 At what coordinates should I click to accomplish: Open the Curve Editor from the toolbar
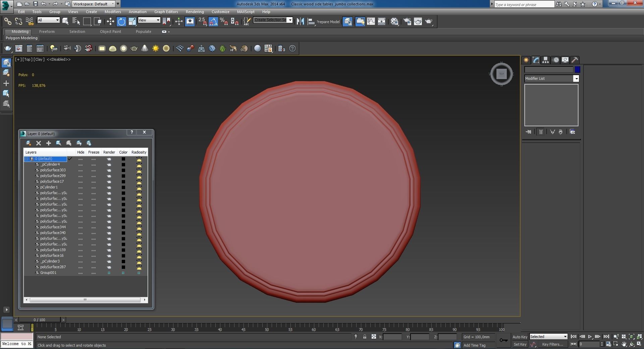371,21
